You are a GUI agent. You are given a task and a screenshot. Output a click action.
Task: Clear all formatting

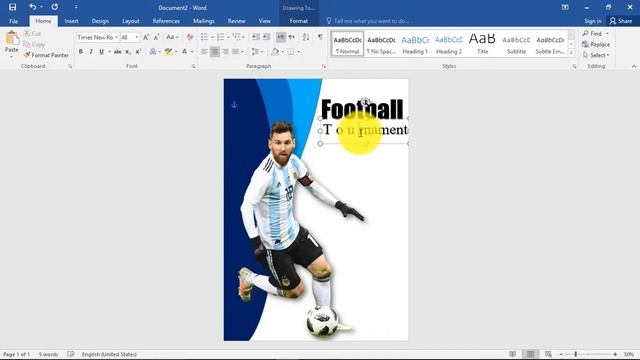[190, 37]
